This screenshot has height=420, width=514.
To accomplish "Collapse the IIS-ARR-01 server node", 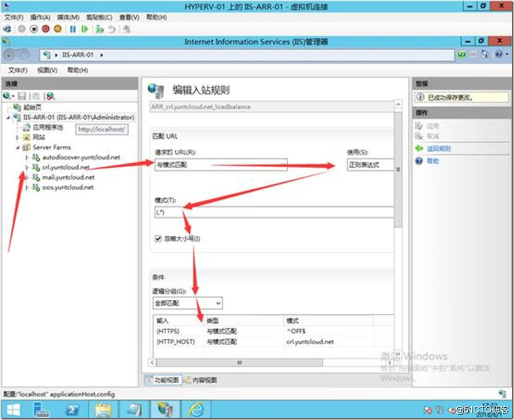I will [8, 118].
